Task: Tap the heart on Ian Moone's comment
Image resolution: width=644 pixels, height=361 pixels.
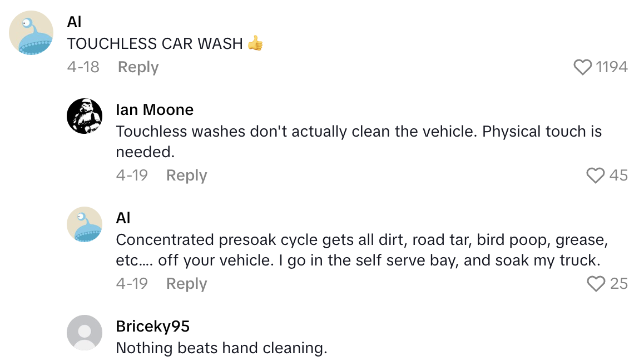Action: coord(596,176)
